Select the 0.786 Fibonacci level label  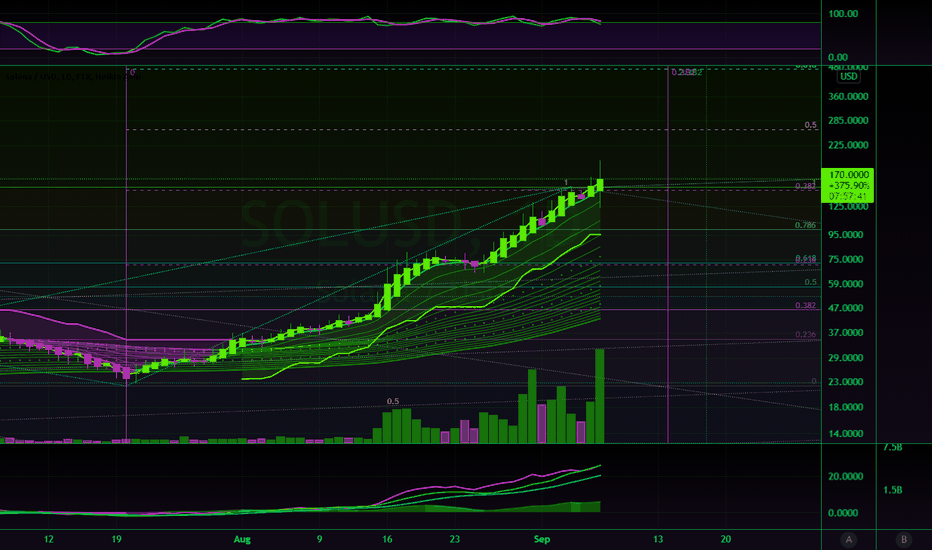click(x=805, y=225)
